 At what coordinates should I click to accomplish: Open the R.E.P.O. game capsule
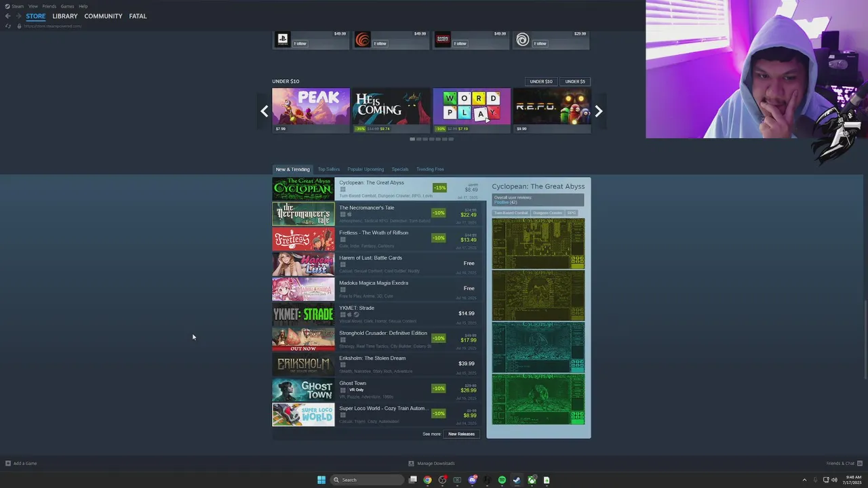[552, 110]
